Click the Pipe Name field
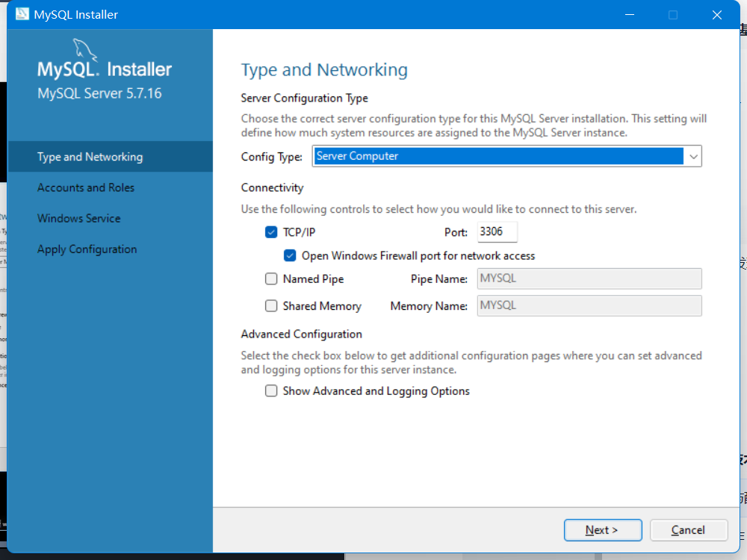 [x=589, y=279]
